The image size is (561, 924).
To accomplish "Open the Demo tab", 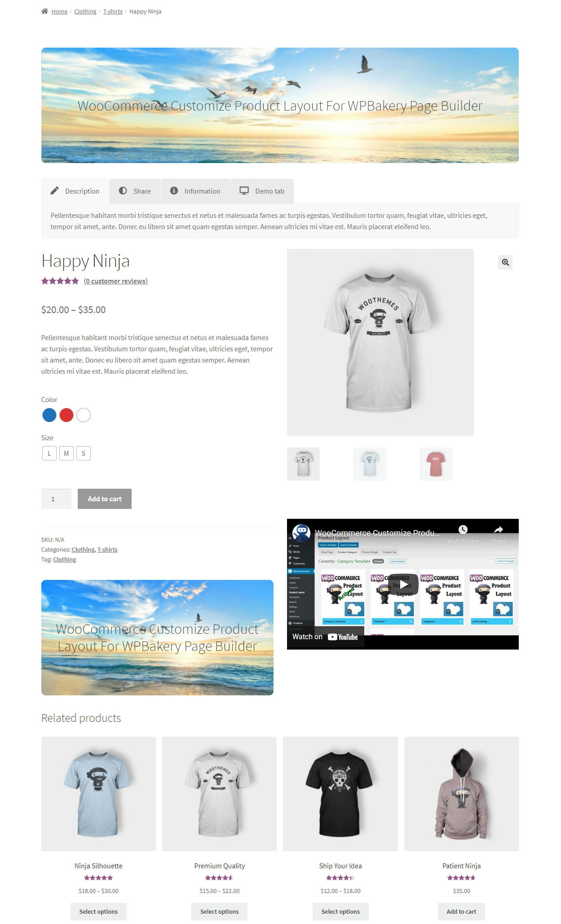I will click(x=262, y=191).
